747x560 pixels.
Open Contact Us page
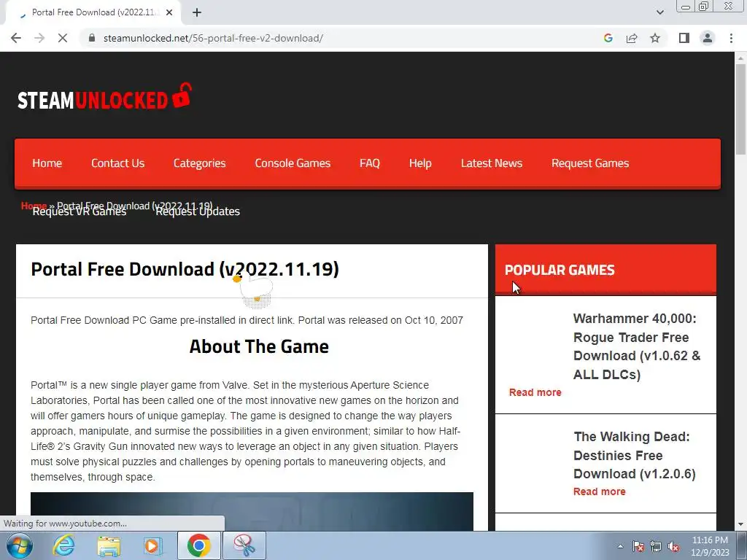(x=117, y=163)
